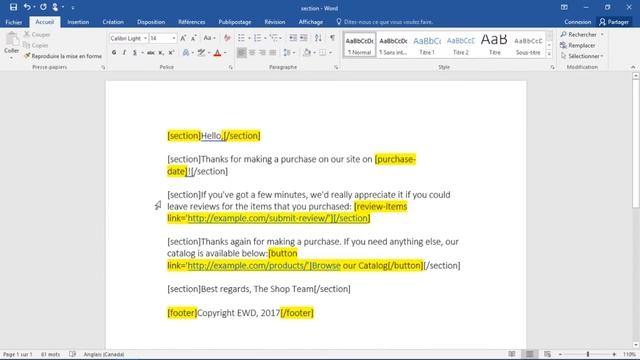
Task: Toggle show paragraph marks (¶)
Action: point(332,38)
